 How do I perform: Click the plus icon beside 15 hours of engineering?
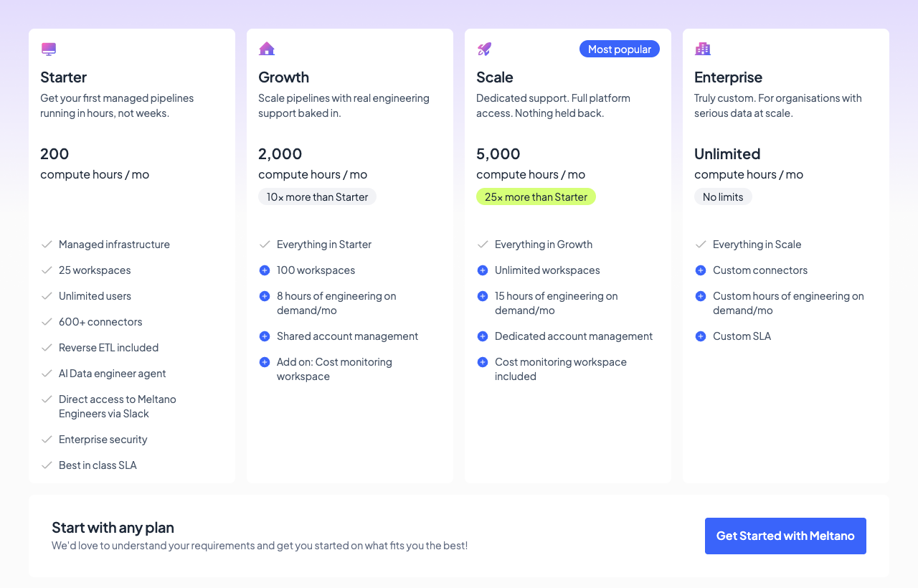483,296
